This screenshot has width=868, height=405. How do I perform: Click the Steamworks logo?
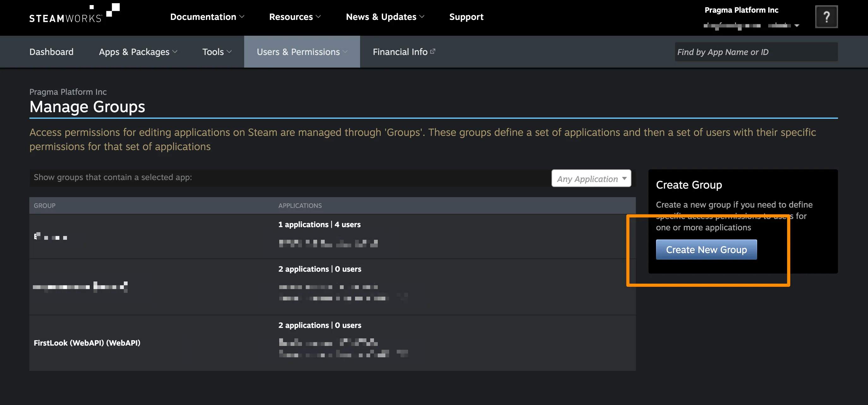pos(74,14)
